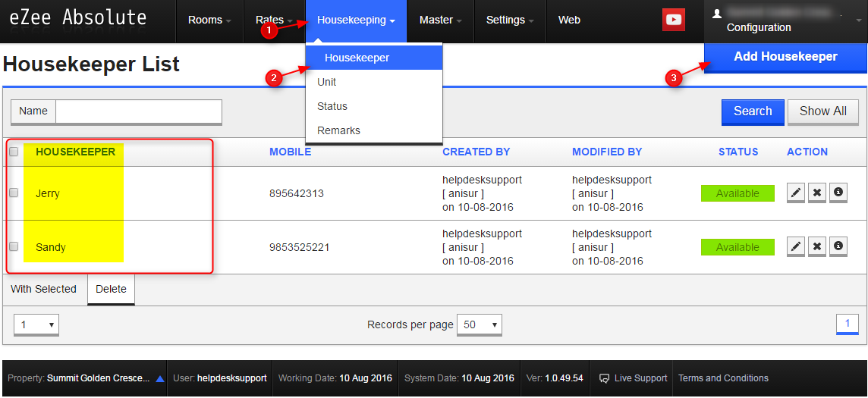Delete Sandy using the X icon
The width and height of the screenshot is (868, 398).
(x=816, y=246)
